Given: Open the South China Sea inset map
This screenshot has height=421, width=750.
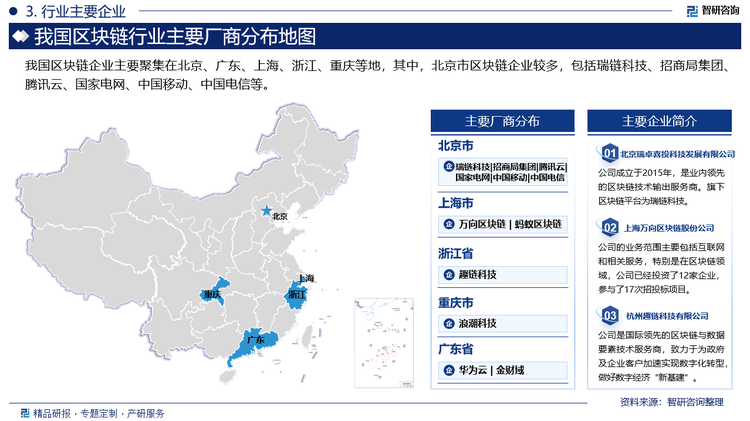Looking at the screenshot, I should pyautogui.click(x=384, y=343).
